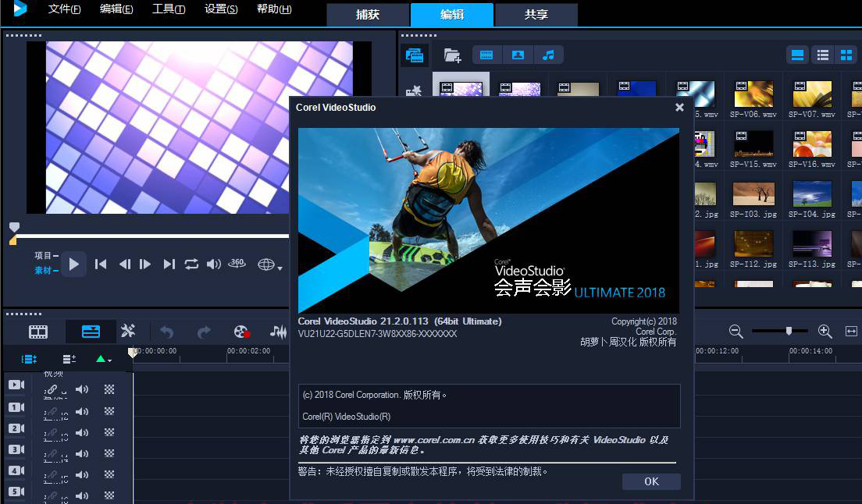Click the orange mark-in trim handle
Screen dimensions: 862x504
point(12,240)
